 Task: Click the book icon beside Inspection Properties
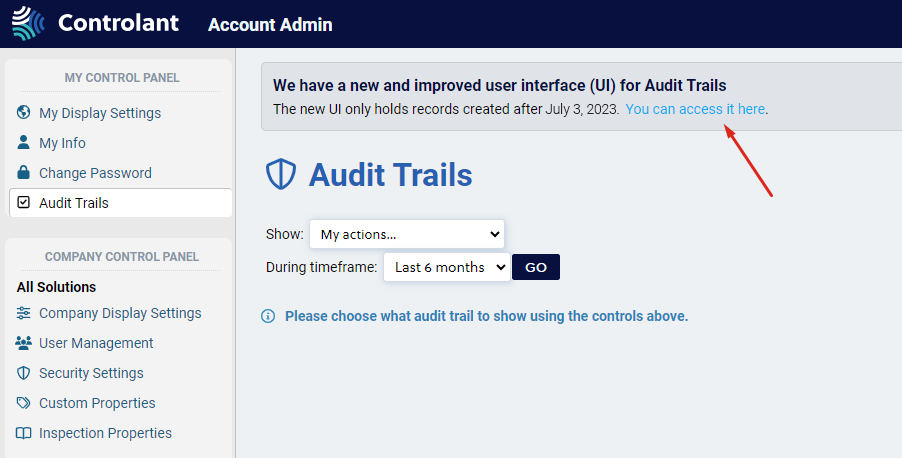(x=24, y=433)
